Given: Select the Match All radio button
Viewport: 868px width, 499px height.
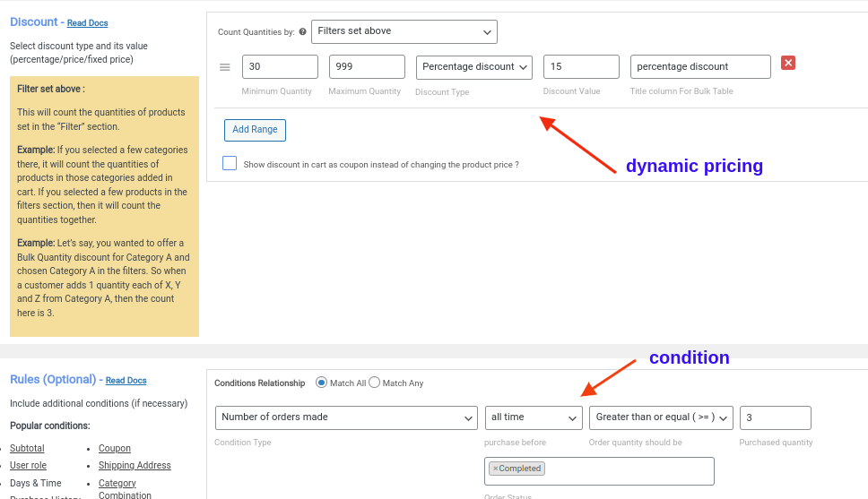Looking at the screenshot, I should (321, 383).
